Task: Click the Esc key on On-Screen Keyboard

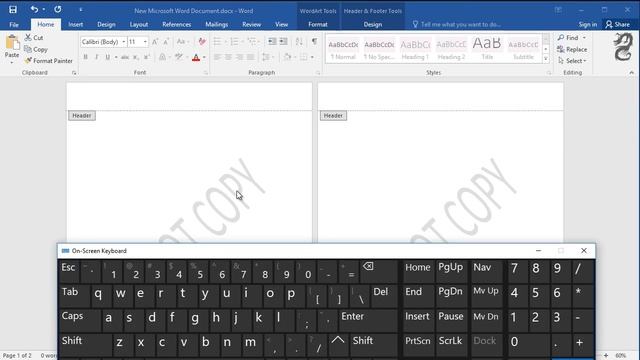Action: [x=69, y=271]
